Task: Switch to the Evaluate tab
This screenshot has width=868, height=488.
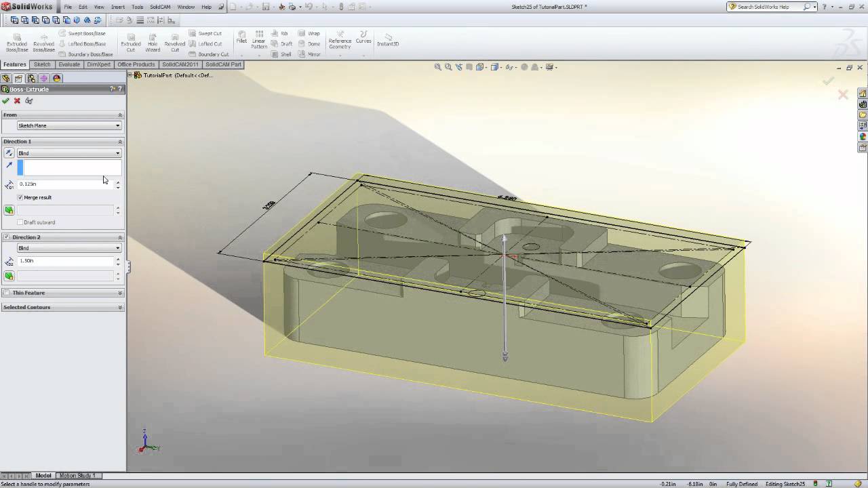Action: (69, 64)
